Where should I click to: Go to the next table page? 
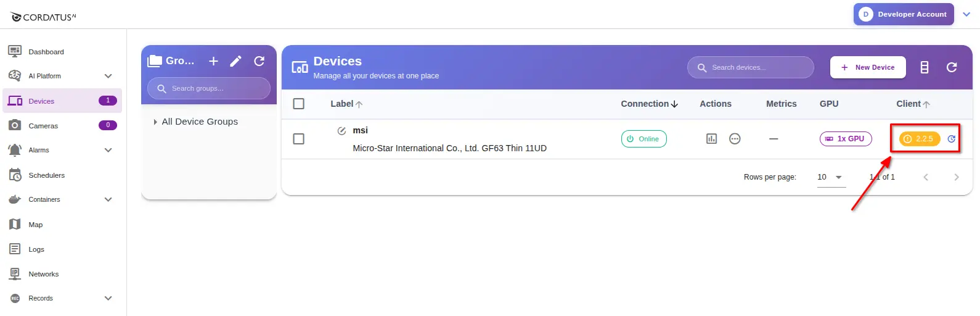click(x=957, y=177)
